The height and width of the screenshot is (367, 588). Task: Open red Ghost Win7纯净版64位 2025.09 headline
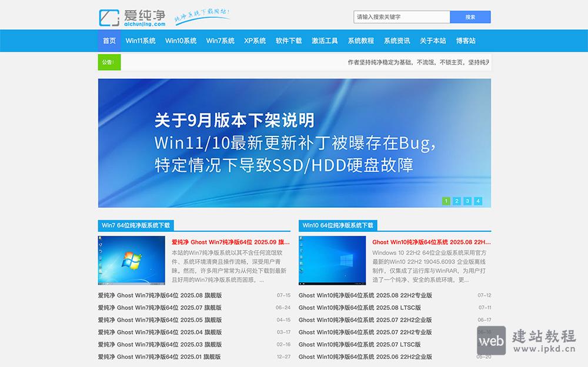(230, 242)
